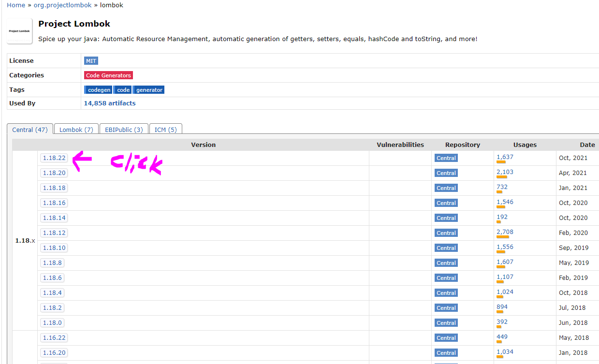Viewport: 599px width, 364px height.
Task: Open 1,034 usages link
Action: tap(505, 352)
